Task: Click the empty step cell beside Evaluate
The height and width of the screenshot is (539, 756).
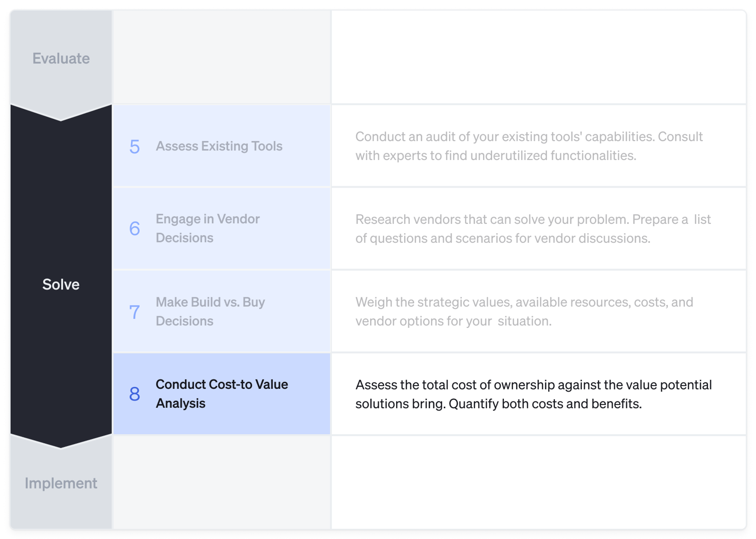Action: point(222,57)
